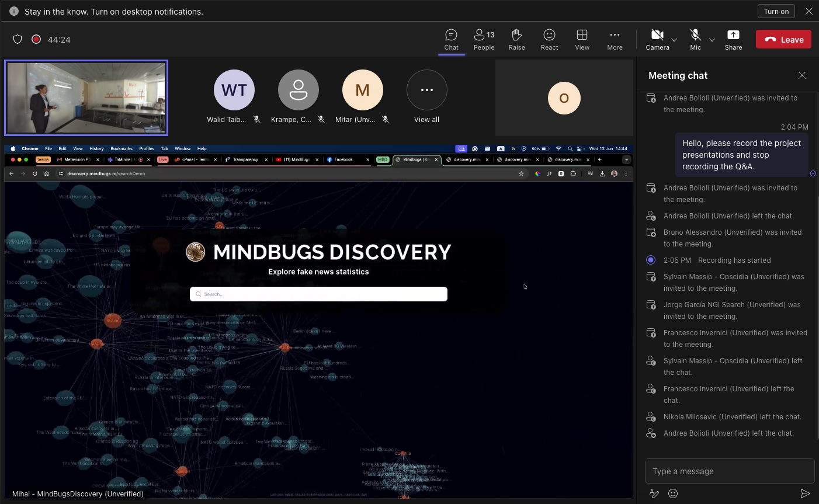This screenshot has height=504, width=819.
Task: Switch to the Transparency browser tab
Action: pos(246,159)
